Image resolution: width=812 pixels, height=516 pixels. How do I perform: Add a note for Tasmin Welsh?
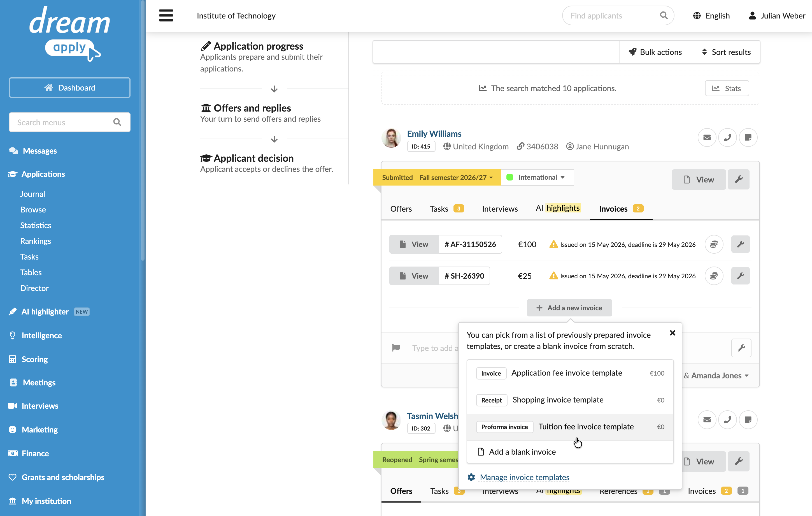[x=748, y=420]
